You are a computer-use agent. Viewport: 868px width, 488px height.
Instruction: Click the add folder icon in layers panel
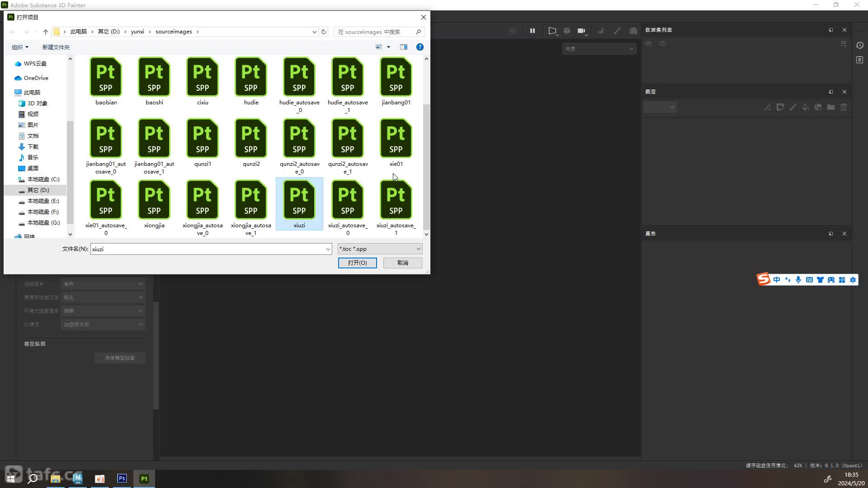tap(831, 107)
